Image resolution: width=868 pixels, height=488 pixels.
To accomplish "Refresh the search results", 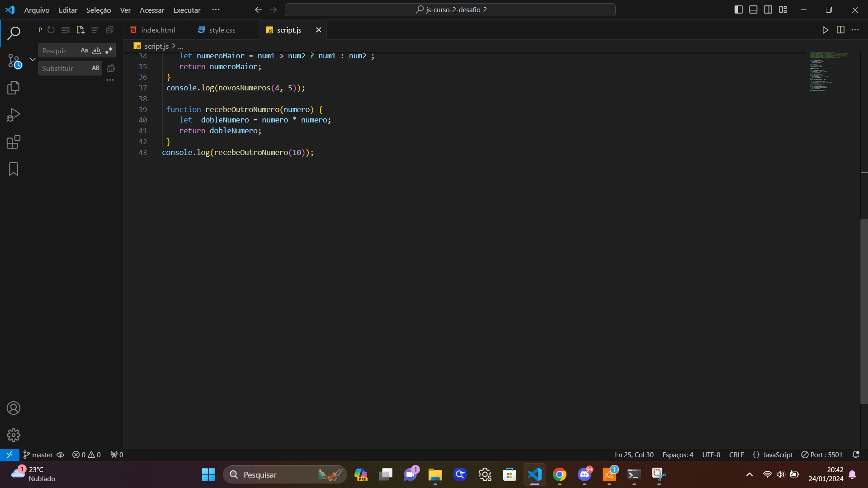I will [51, 30].
